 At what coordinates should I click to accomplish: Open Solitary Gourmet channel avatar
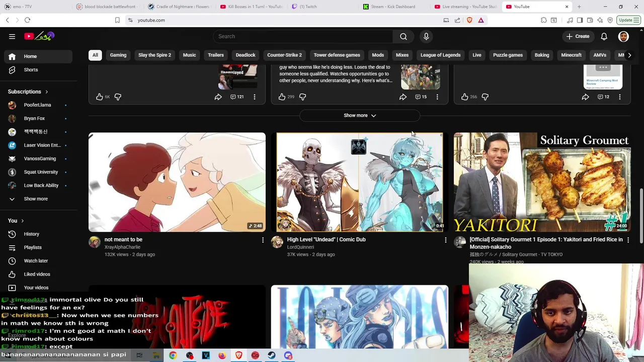coord(460,242)
